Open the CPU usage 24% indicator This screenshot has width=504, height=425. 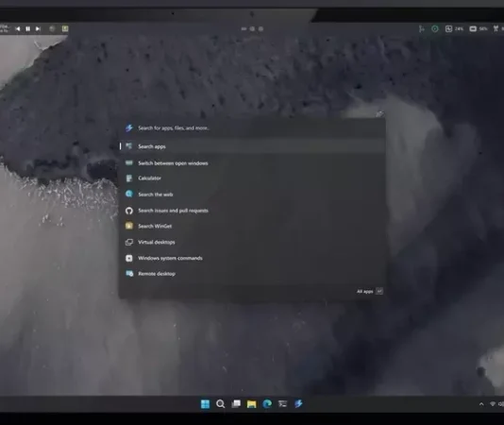[x=454, y=29]
